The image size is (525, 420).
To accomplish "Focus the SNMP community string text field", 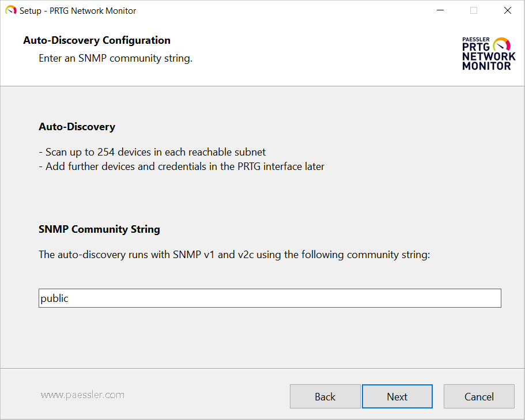I will 270,298.
